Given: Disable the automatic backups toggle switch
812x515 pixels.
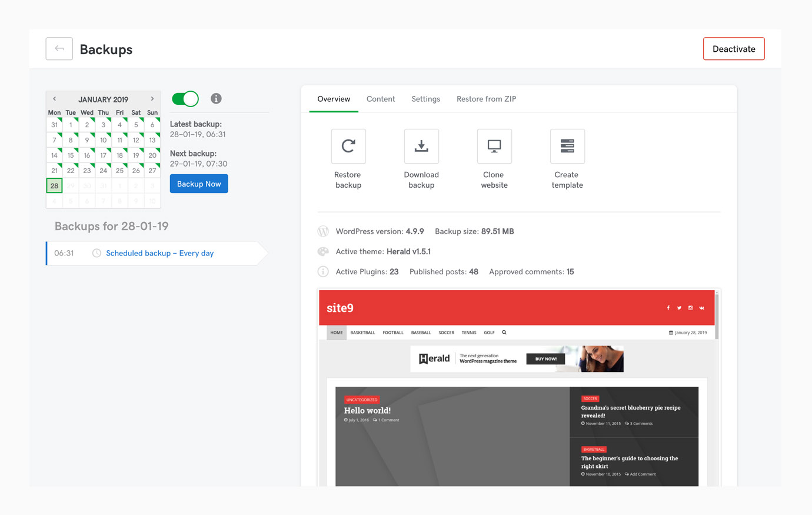Looking at the screenshot, I should 185,99.
